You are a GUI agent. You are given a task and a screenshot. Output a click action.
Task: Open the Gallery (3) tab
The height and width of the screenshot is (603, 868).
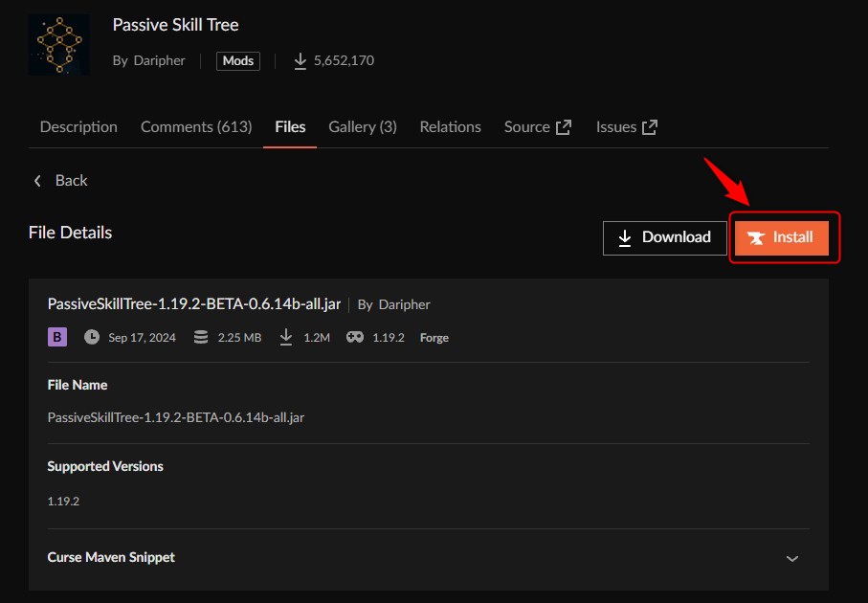point(363,126)
